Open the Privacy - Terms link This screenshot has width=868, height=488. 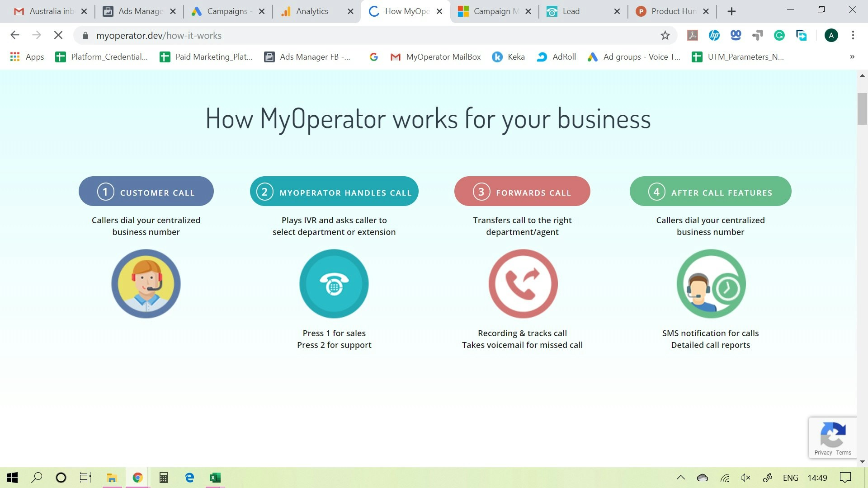pyautogui.click(x=833, y=452)
